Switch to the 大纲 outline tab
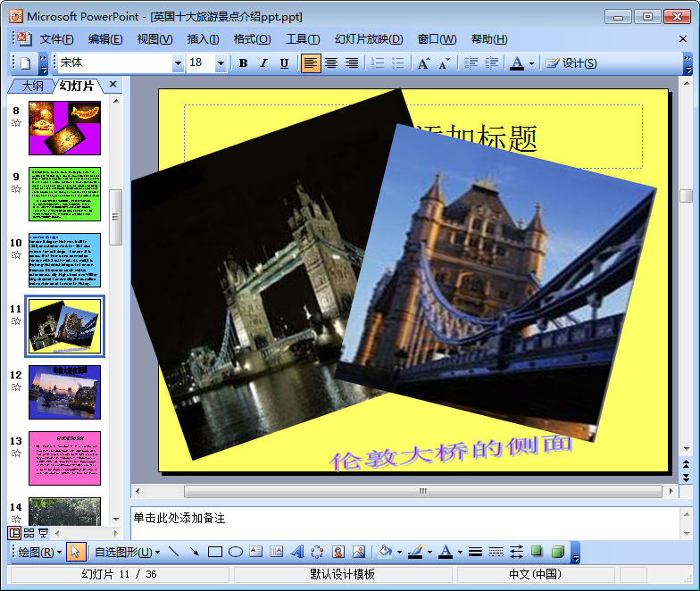This screenshot has width=700, height=591. (x=32, y=86)
